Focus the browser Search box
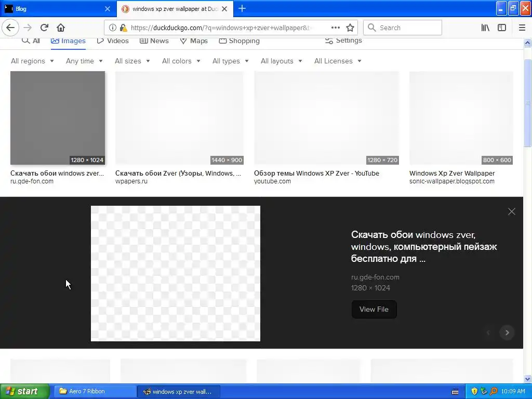The width and height of the screenshot is (532, 399). coord(403,28)
